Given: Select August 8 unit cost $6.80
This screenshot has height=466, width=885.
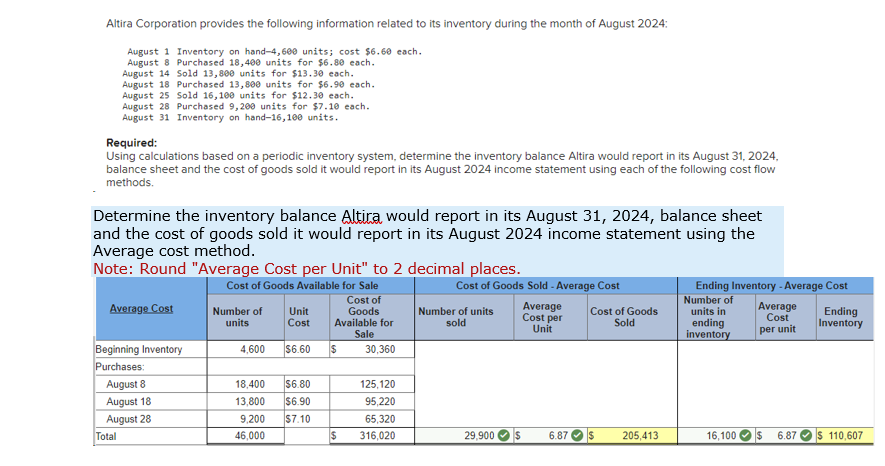Looking at the screenshot, I should [306, 384].
